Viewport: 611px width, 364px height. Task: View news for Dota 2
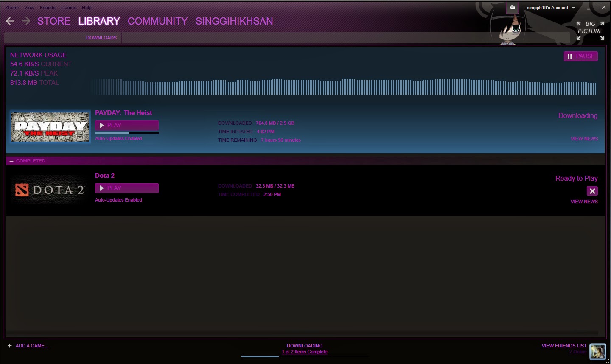coord(584,202)
